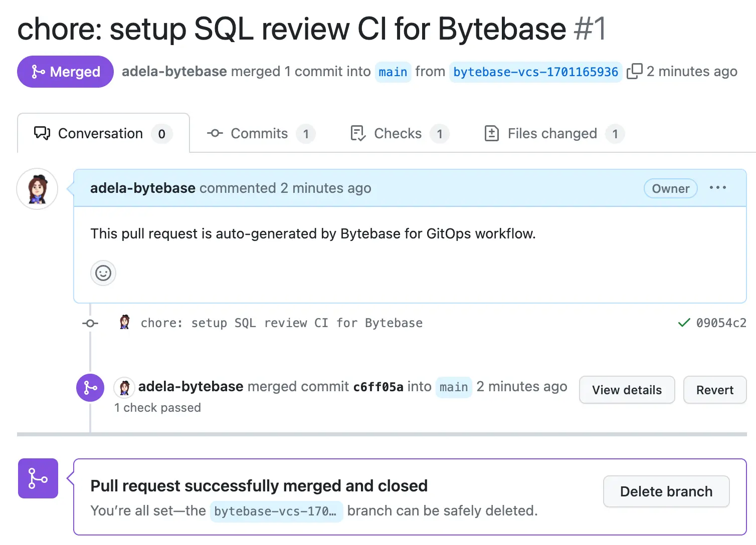
Task: Open the comment options three-dot menu
Action: click(718, 188)
